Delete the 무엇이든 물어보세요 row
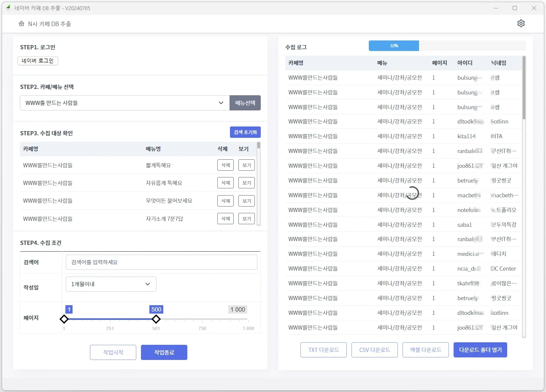 (x=226, y=201)
